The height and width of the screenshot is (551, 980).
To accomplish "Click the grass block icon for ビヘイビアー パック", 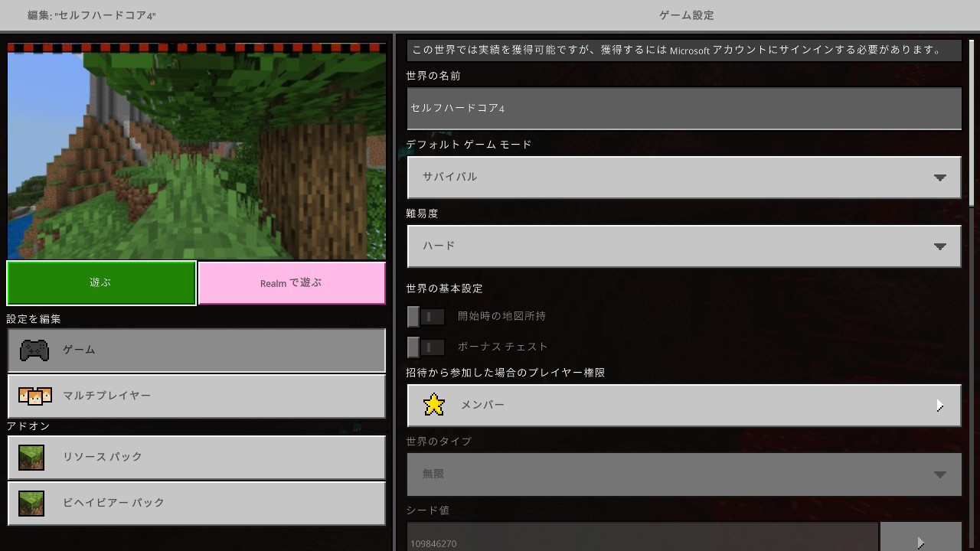I will (31, 503).
